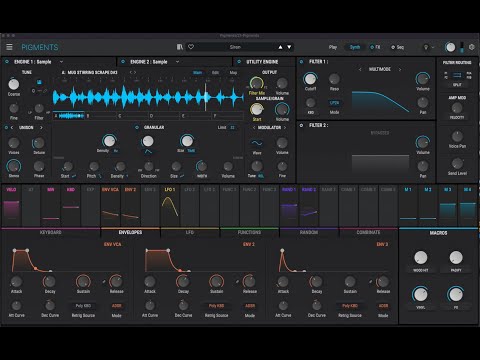Click the Modulator sine Wave icon
The image size is (480, 360).
(257, 143)
